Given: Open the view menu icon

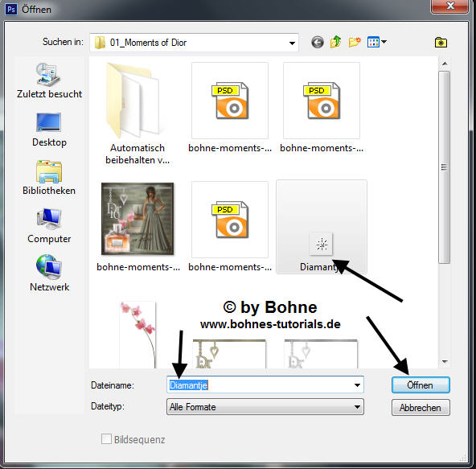Looking at the screenshot, I should (x=376, y=42).
